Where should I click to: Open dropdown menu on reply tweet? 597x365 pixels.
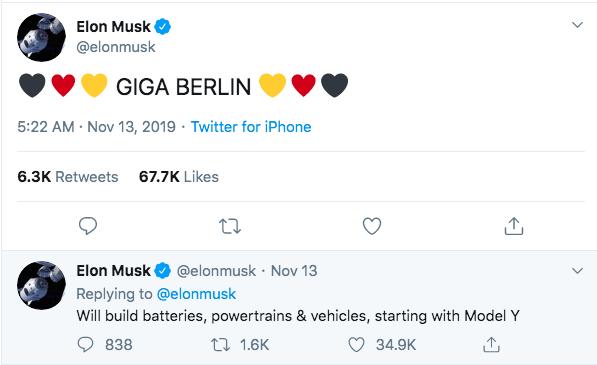coord(577,271)
